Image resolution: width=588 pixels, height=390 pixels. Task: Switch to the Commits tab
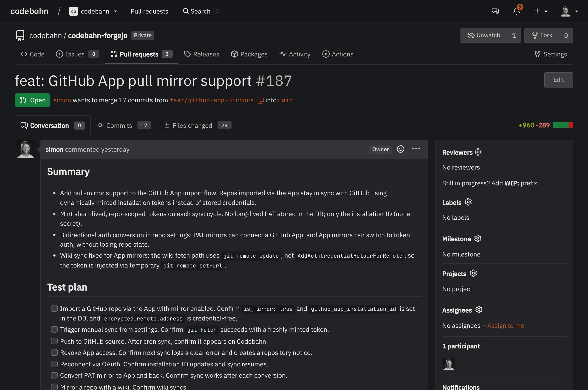coord(124,125)
